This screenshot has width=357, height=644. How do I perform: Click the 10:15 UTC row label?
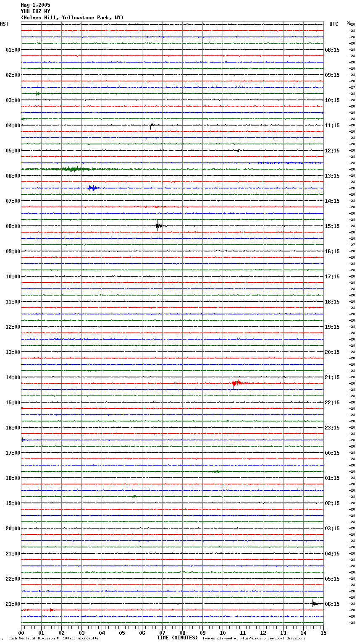click(332, 100)
